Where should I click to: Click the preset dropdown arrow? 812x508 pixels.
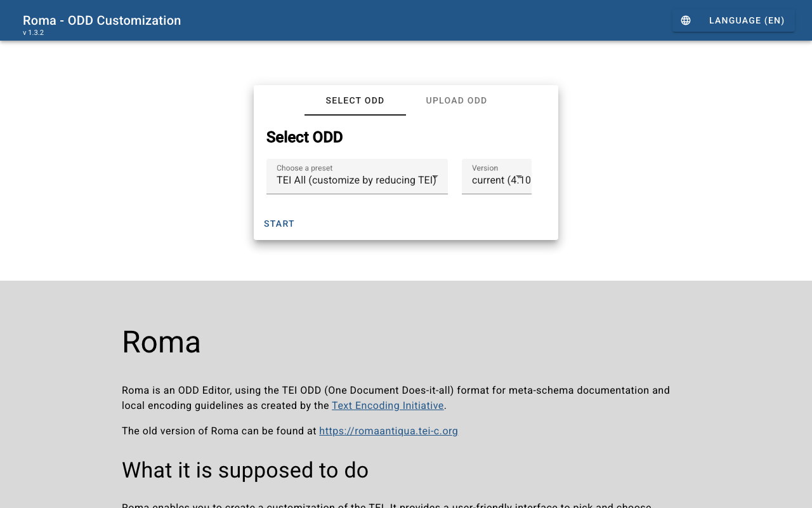coord(435,178)
